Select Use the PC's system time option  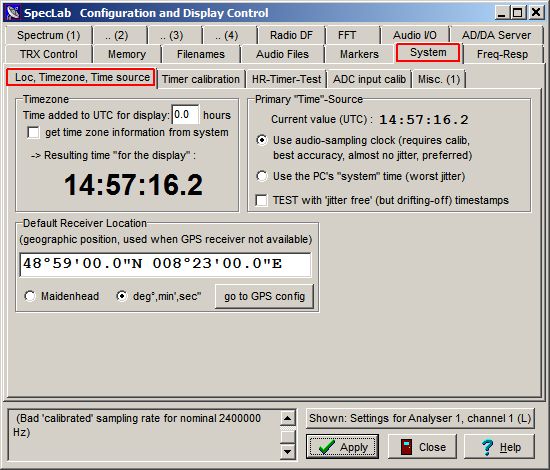[x=262, y=176]
